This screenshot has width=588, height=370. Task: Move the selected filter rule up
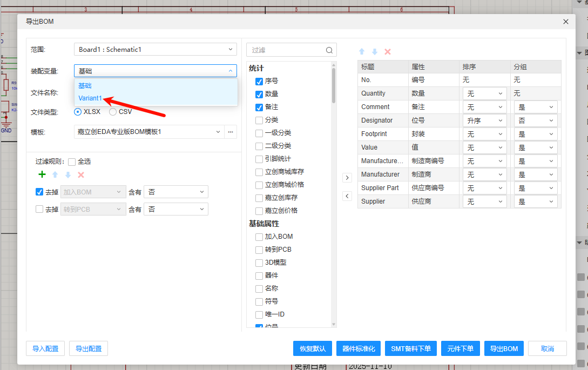55,174
